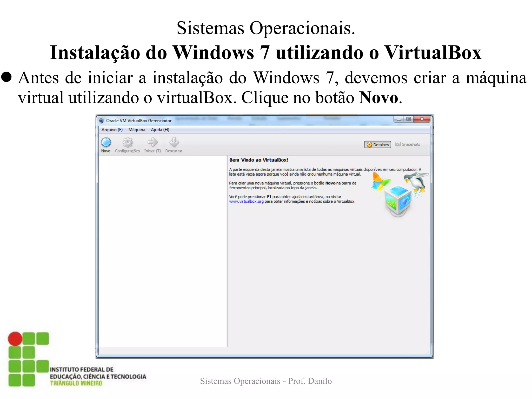Image resolution: width=532 pixels, height=399 pixels.
Task: Click the window resize grip corner
Action: pyautogui.click(x=428, y=353)
